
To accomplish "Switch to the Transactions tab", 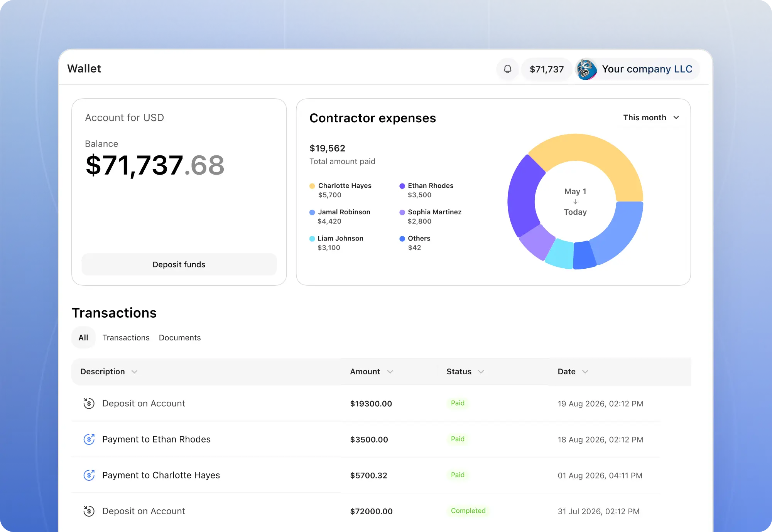I will 126,338.
